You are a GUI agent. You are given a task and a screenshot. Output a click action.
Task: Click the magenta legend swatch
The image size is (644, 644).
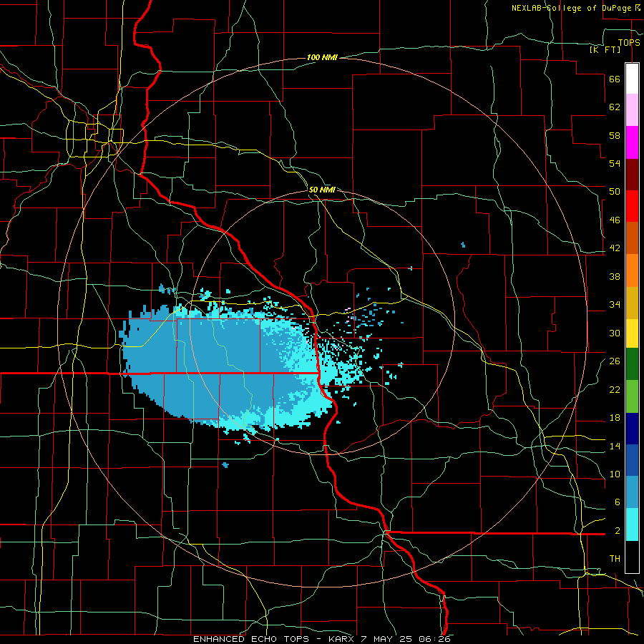point(632,142)
